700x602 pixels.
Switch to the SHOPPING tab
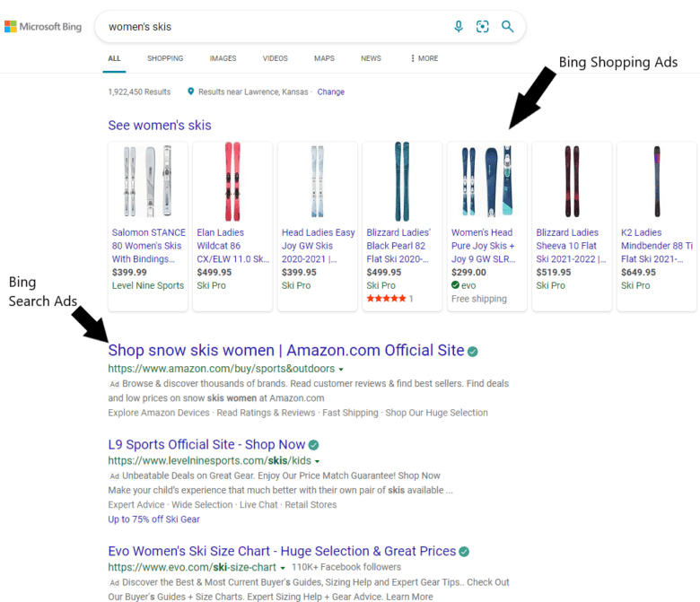[x=165, y=58]
